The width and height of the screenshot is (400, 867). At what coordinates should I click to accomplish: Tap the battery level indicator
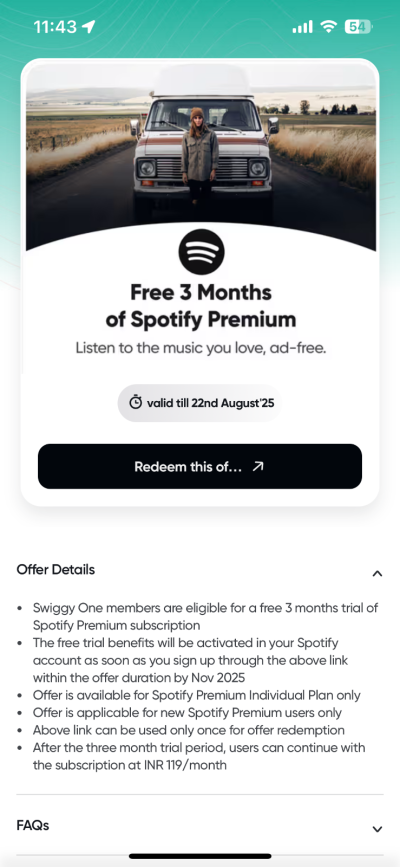click(359, 26)
